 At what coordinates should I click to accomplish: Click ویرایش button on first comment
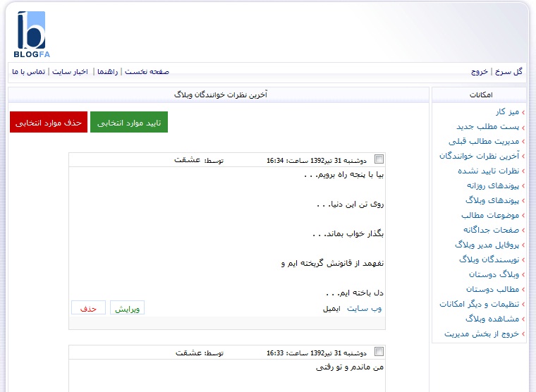[127, 307]
